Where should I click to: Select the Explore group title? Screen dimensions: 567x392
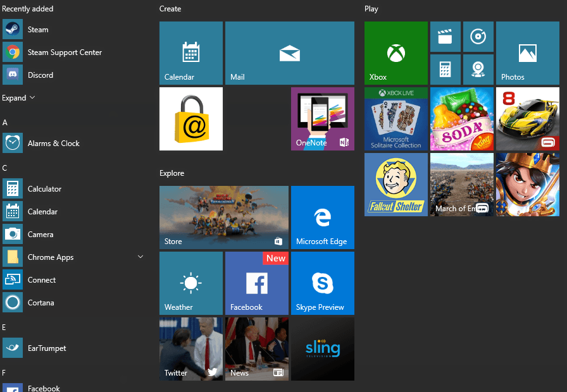171,173
